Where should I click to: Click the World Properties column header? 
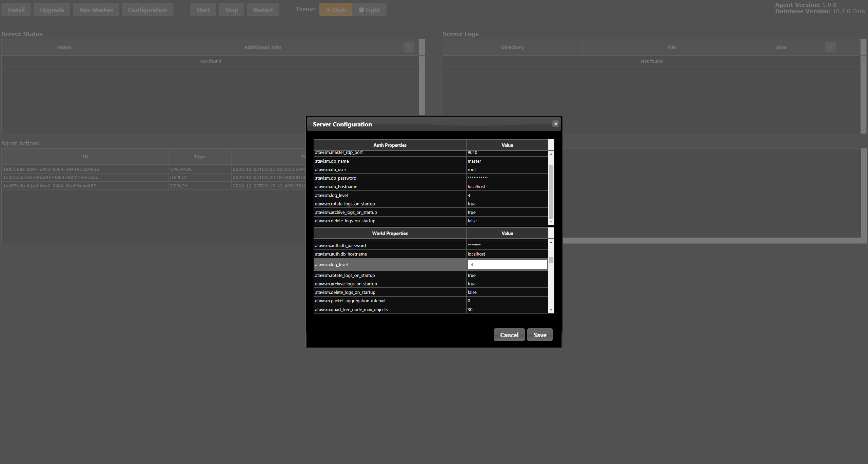pos(390,233)
